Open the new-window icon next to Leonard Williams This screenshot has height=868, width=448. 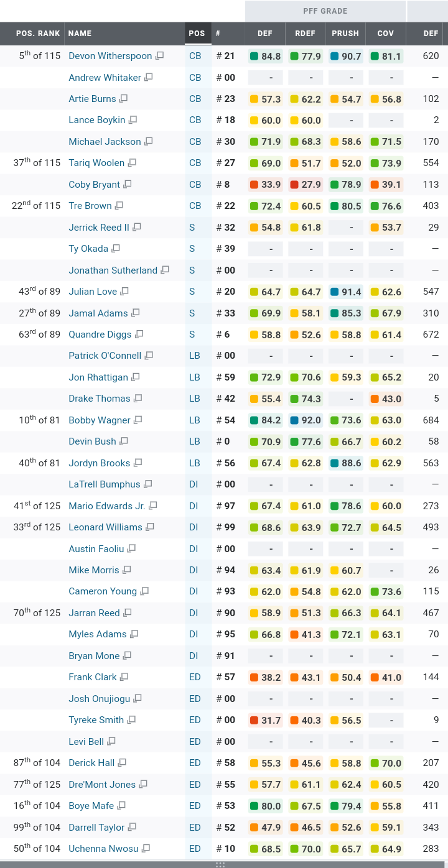[x=150, y=527]
